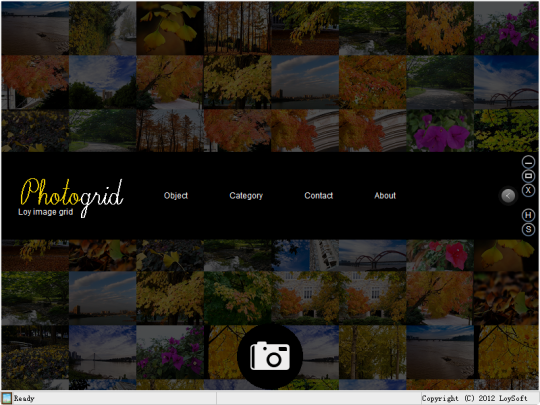Minimize the window with the dash circle icon
Viewport: 540px width, 405px height.
pyautogui.click(x=528, y=162)
